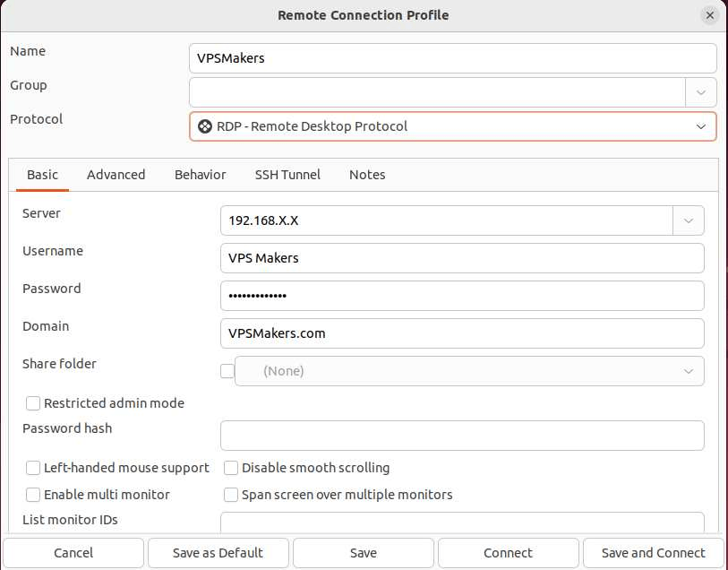Go to the Behavior tab
Image resolution: width=728 pixels, height=570 pixels.
[200, 175]
